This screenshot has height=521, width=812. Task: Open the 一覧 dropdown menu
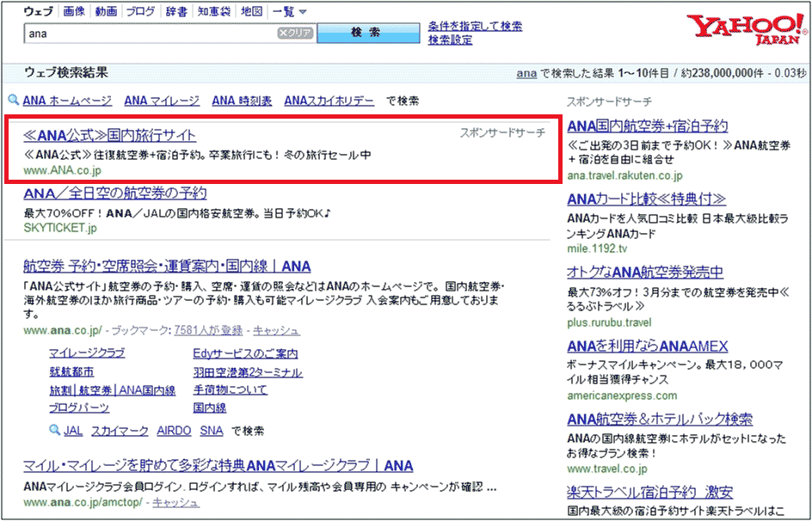tap(290, 12)
